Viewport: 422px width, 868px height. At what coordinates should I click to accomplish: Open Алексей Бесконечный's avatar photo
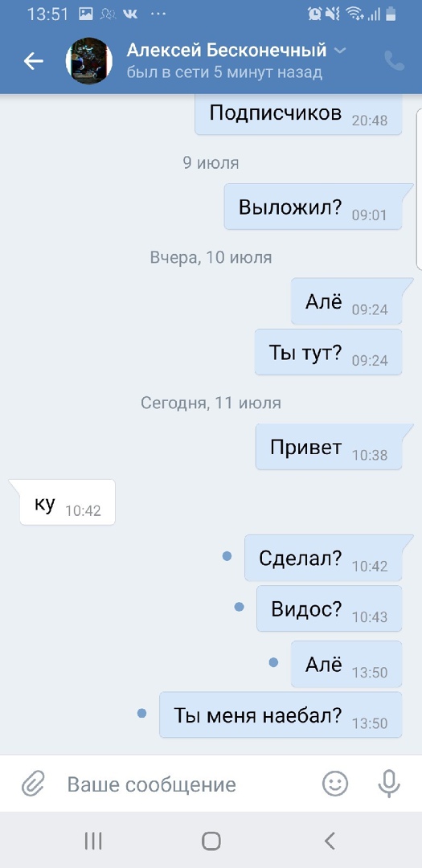click(88, 61)
